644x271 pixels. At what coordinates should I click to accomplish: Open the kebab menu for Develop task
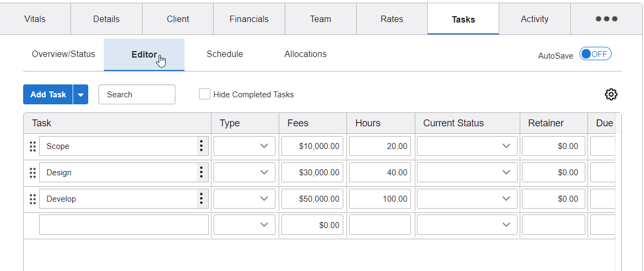click(x=201, y=199)
